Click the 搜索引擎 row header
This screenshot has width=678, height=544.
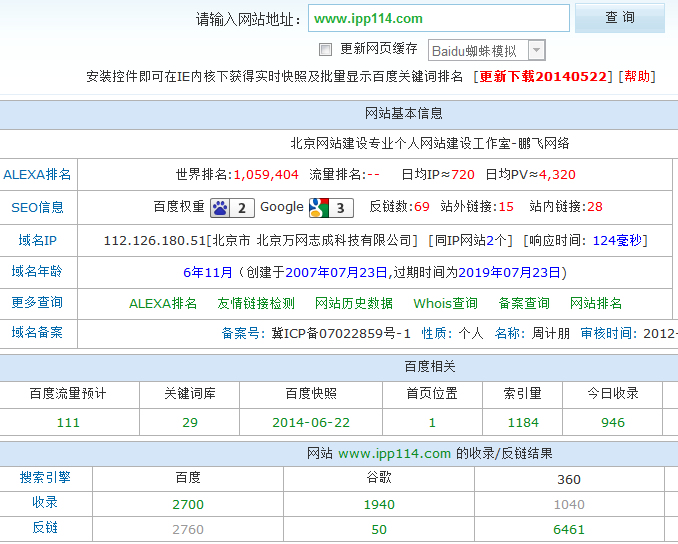(45, 477)
